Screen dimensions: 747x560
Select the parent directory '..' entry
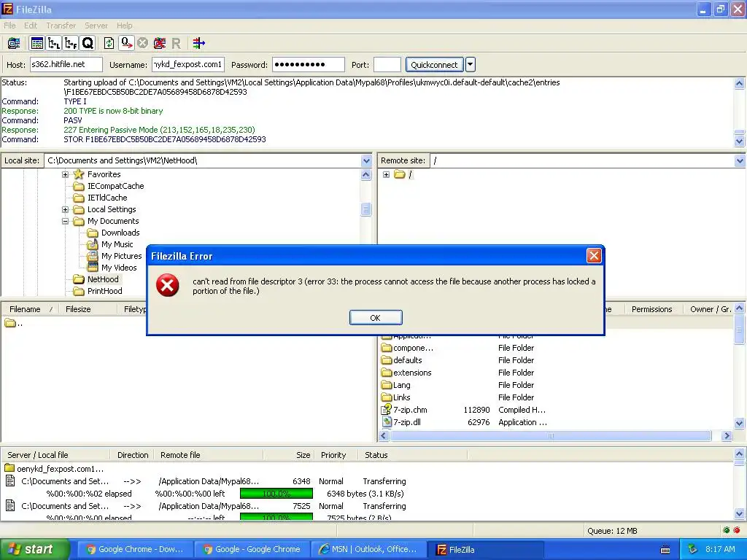[13, 323]
